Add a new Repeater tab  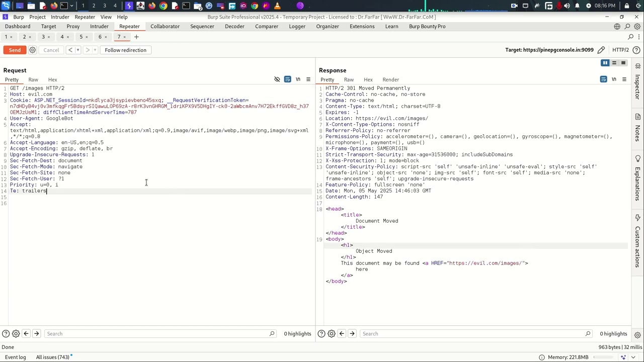pyautogui.click(x=136, y=37)
